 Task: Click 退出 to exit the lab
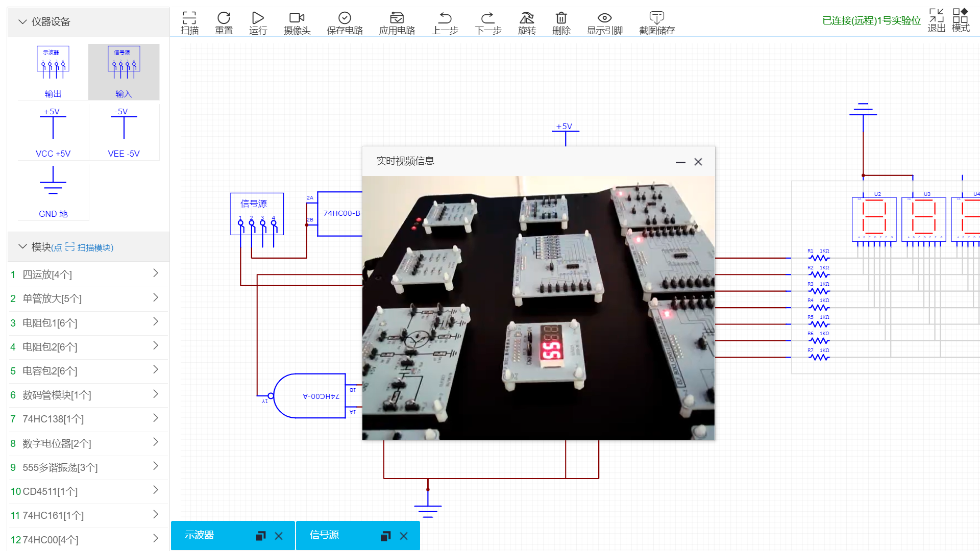point(936,20)
